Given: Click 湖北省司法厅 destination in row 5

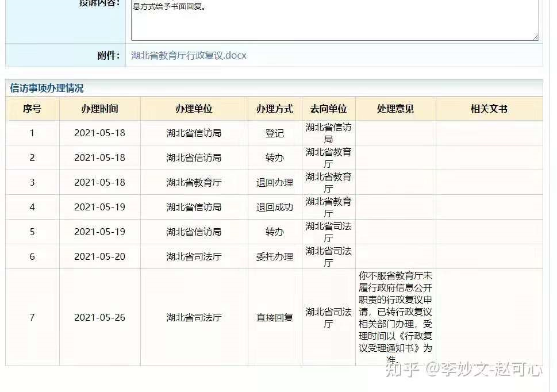Looking at the screenshot, I should pyautogui.click(x=329, y=232).
